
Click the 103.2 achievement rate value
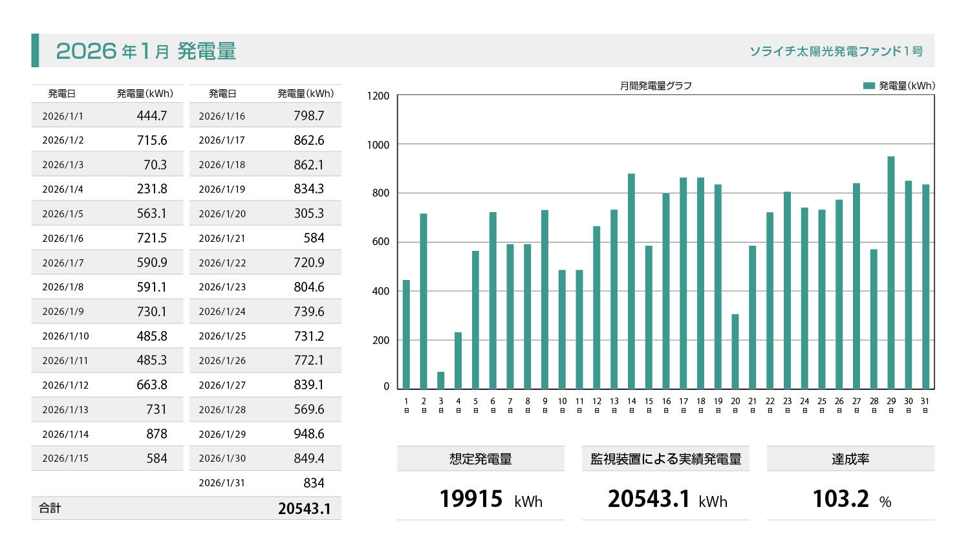(840, 499)
